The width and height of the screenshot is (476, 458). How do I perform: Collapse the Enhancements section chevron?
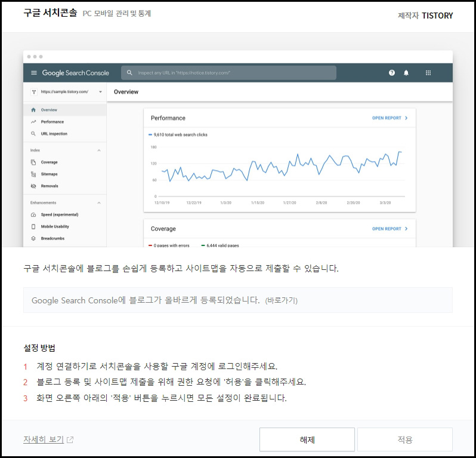pos(99,202)
